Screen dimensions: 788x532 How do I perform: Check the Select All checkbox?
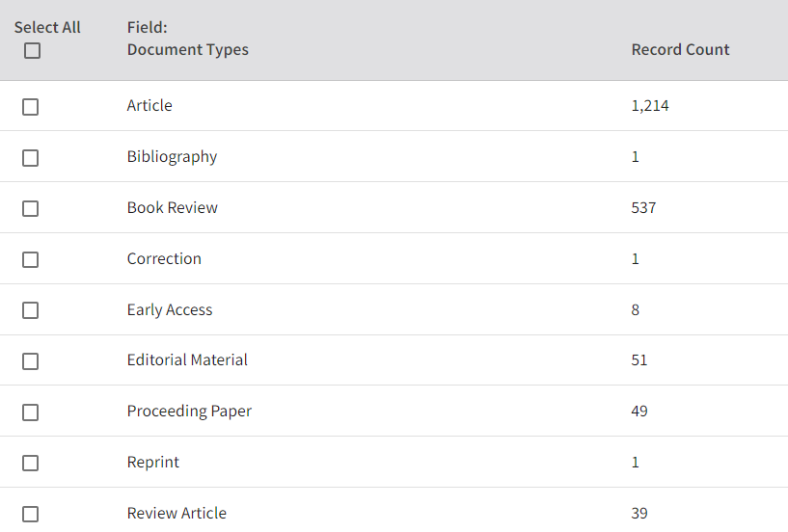[x=32, y=51]
